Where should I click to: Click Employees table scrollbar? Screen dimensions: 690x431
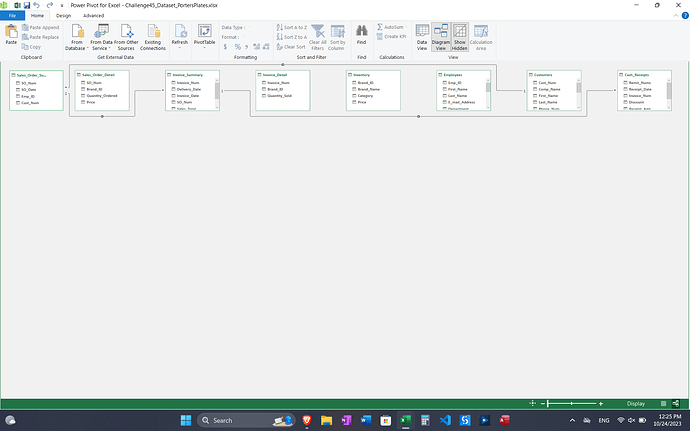488,94
